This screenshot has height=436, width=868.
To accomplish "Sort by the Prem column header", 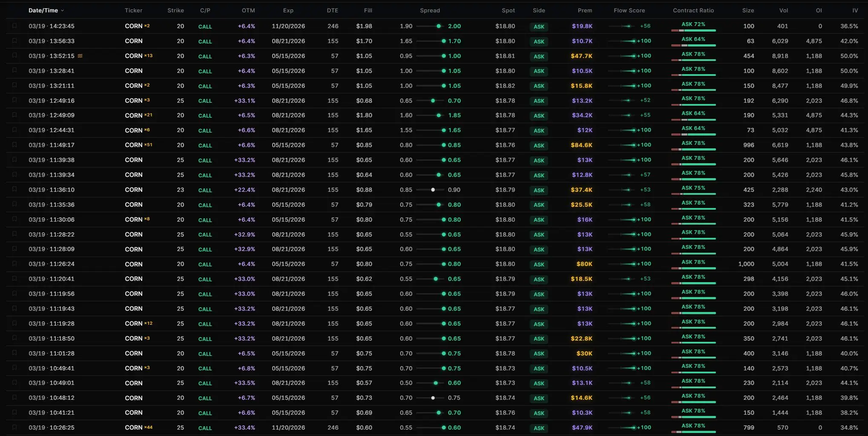I will pyautogui.click(x=585, y=10).
